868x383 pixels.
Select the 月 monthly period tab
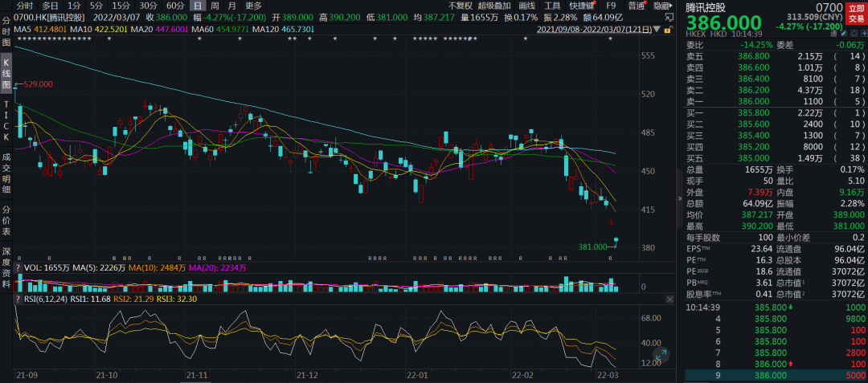coord(232,6)
